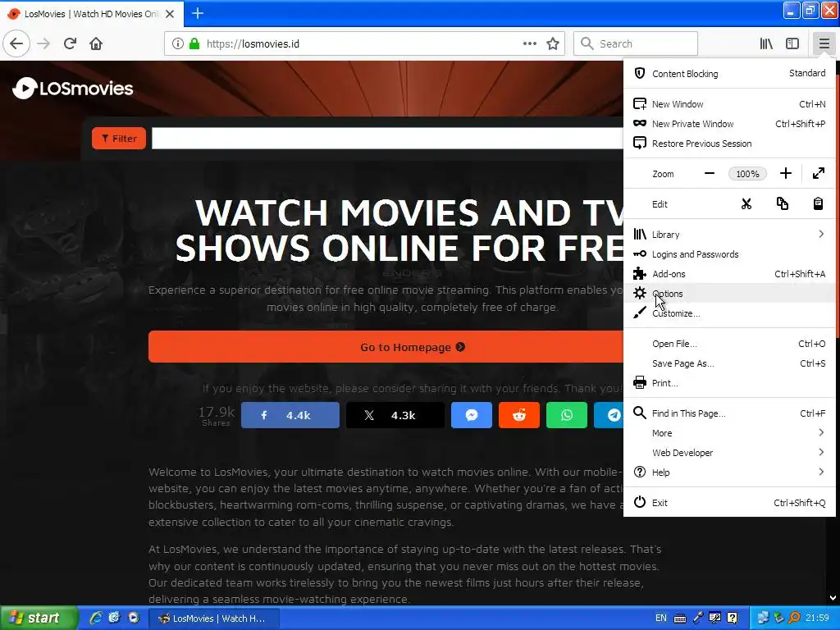Viewport: 840px width, 630px height.
Task: Share via Telegram icon
Action: pos(609,415)
